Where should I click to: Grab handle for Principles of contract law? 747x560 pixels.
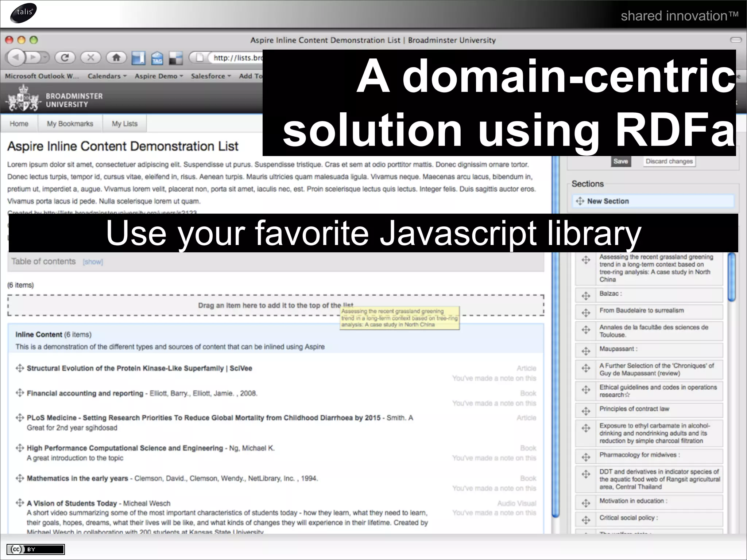click(586, 411)
